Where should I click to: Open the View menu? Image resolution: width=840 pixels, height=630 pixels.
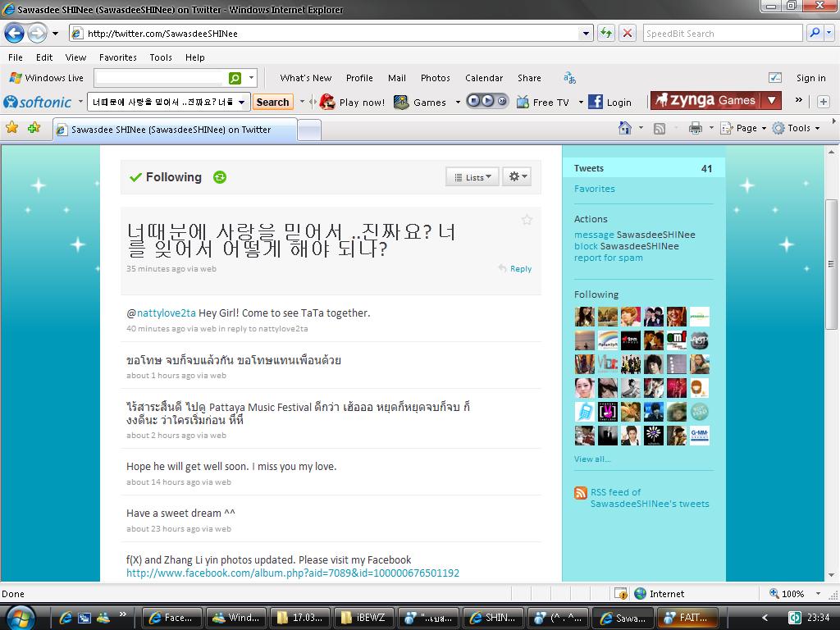(x=75, y=57)
